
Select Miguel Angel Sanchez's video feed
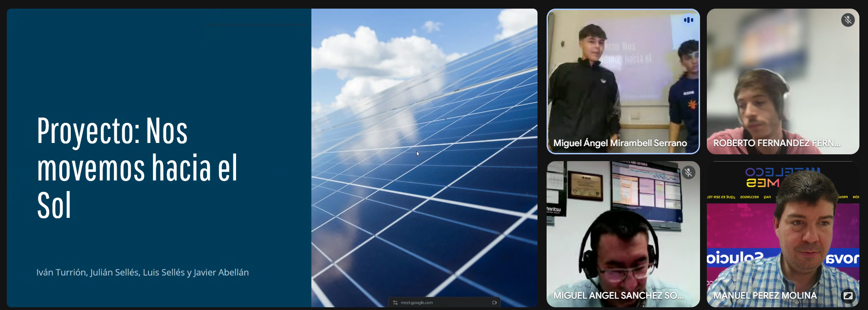click(623, 236)
